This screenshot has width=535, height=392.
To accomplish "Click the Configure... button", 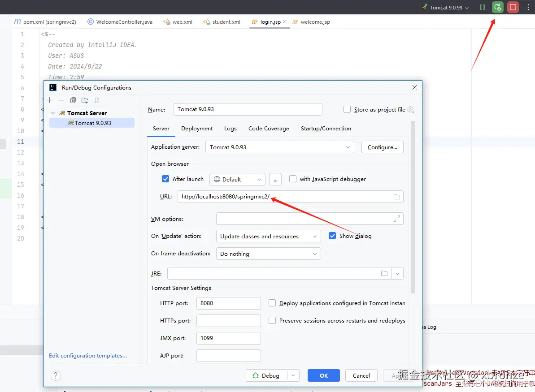I will [x=382, y=147].
